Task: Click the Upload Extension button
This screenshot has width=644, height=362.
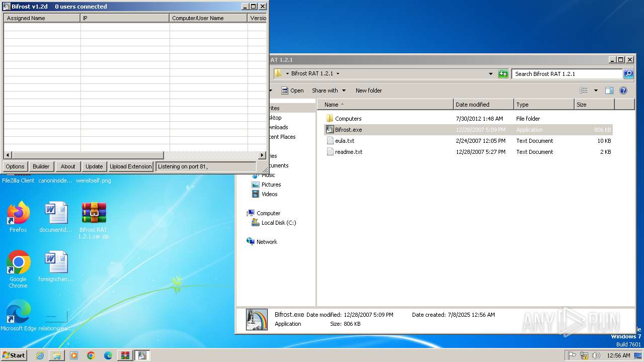Action: 131,166
